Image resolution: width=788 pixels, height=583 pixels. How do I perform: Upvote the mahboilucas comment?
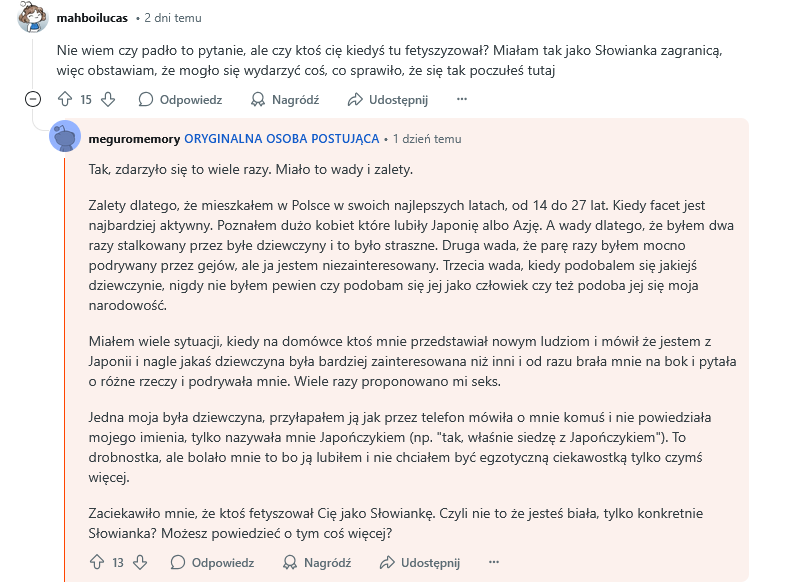65,99
